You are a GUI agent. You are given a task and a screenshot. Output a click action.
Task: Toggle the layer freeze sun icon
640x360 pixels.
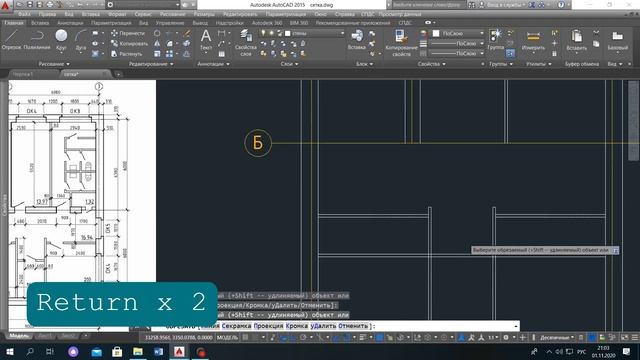(x=271, y=33)
